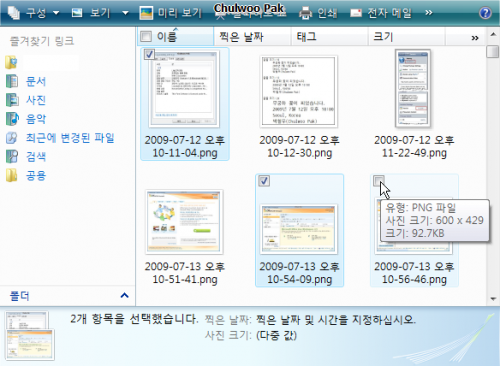This screenshot has width=500, height=366.
Task: Click the 미리 보기 (Preview) button
Action: (171, 13)
